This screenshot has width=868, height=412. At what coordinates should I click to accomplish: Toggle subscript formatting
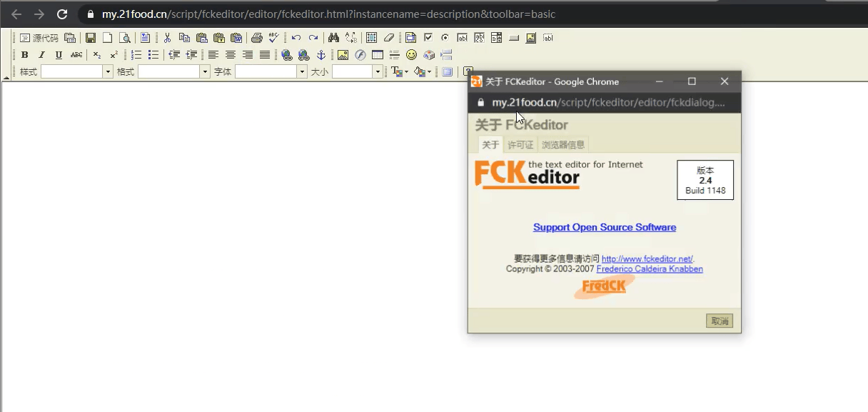[x=97, y=55]
